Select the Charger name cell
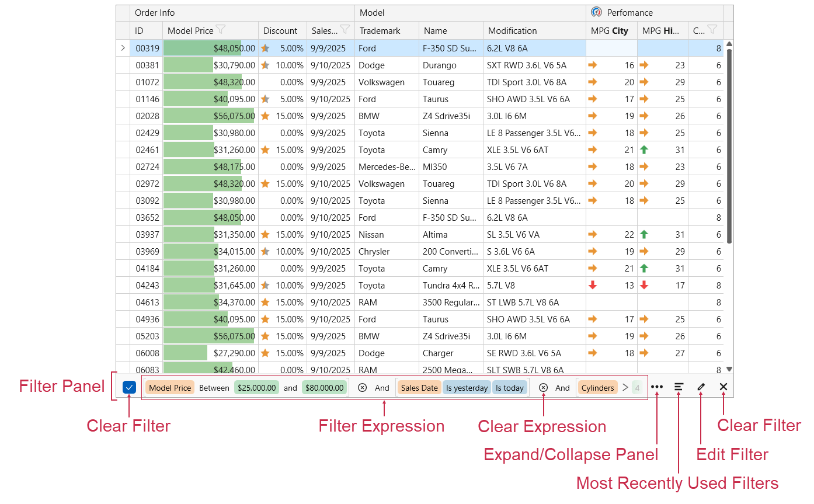 point(451,353)
